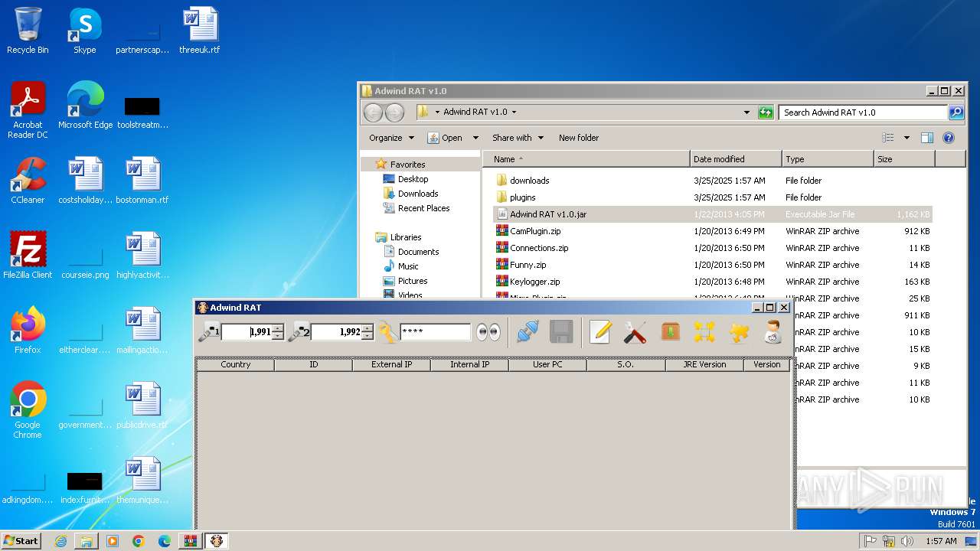Image resolution: width=980 pixels, height=551 pixels.
Task: Open the CCleaner desktop shortcut
Action: 28,181
